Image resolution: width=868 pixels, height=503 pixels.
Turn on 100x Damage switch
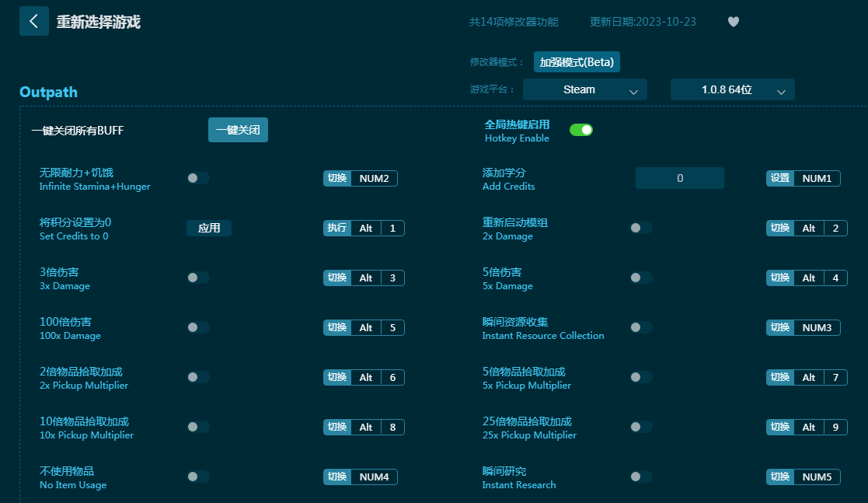pyautogui.click(x=198, y=327)
